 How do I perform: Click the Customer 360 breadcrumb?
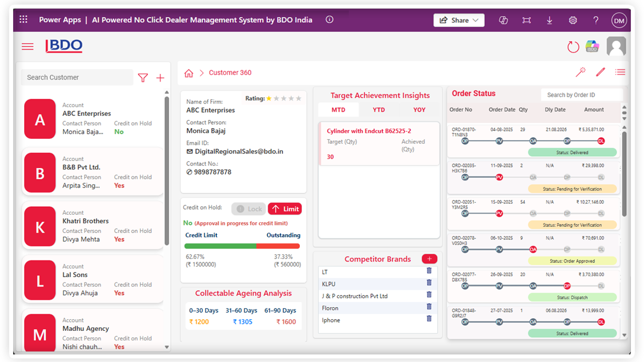tap(230, 73)
